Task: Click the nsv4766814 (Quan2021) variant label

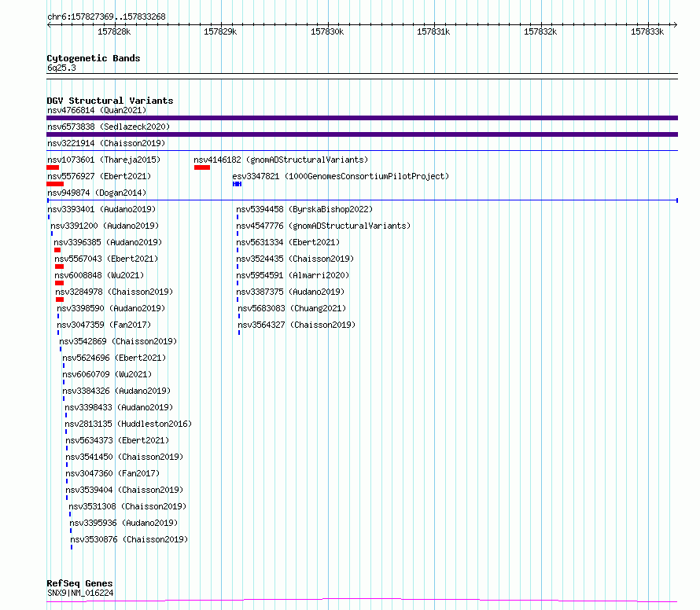Action: pos(97,110)
